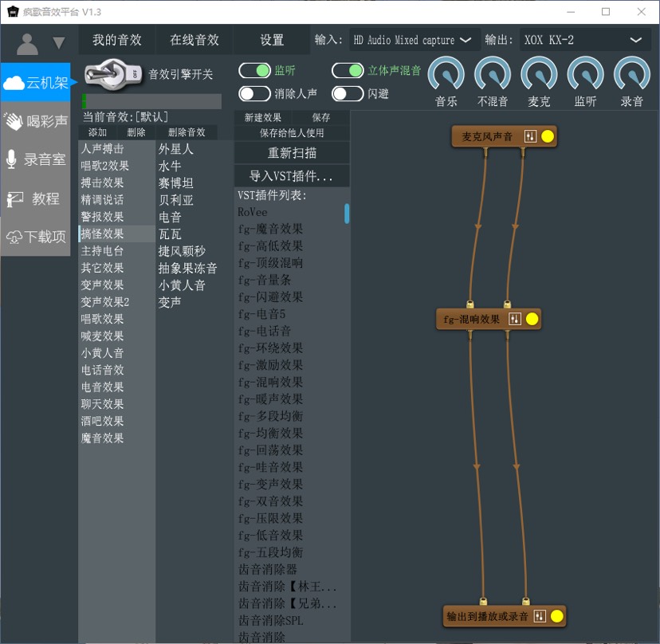Switch to the 在线音效 tab
This screenshot has width=660, height=644.
194,40
